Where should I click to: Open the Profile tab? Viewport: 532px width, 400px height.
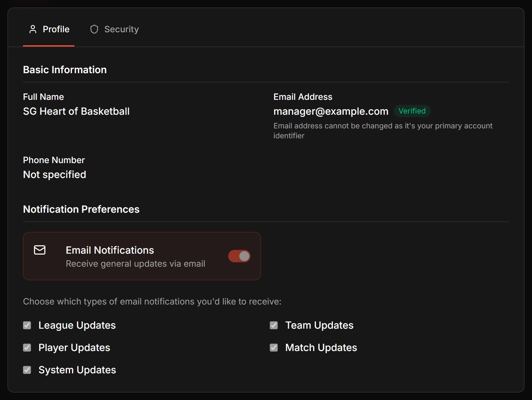pos(49,29)
